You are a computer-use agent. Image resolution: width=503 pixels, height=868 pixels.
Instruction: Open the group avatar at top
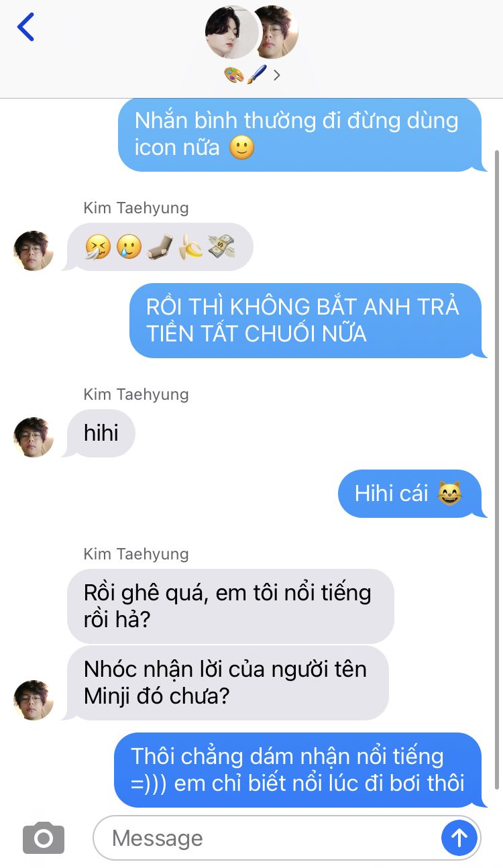tap(251, 32)
